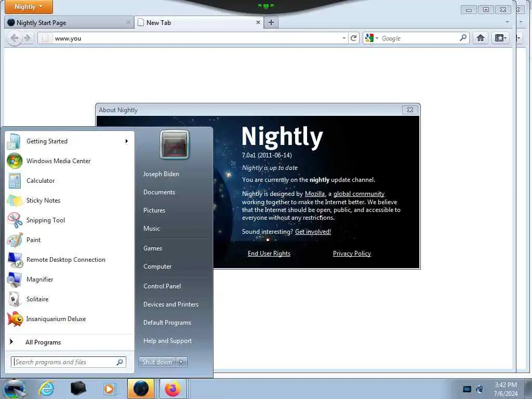The height and width of the screenshot is (399, 532).
Task: Switch to Nightly globe taskbar button
Action: (x=141, y=389)
